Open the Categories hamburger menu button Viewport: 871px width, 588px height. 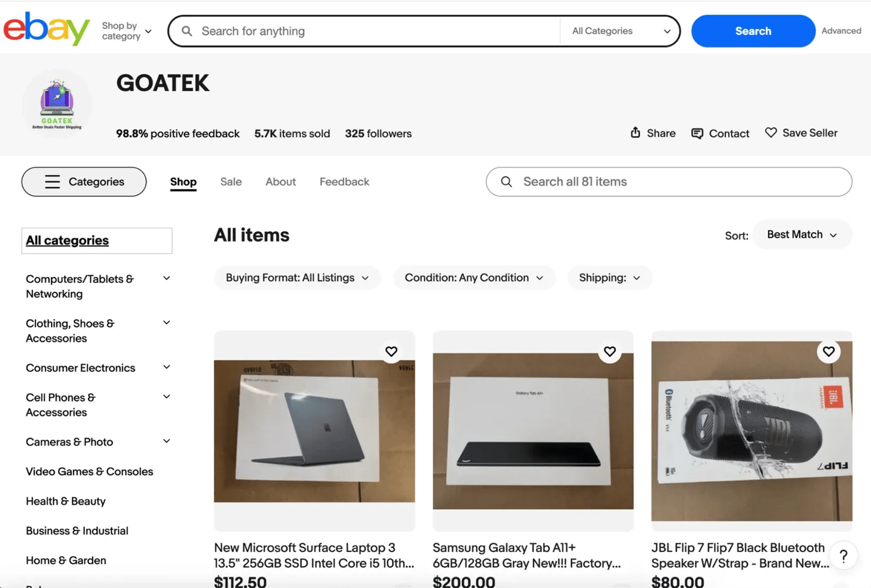point(84,182)
